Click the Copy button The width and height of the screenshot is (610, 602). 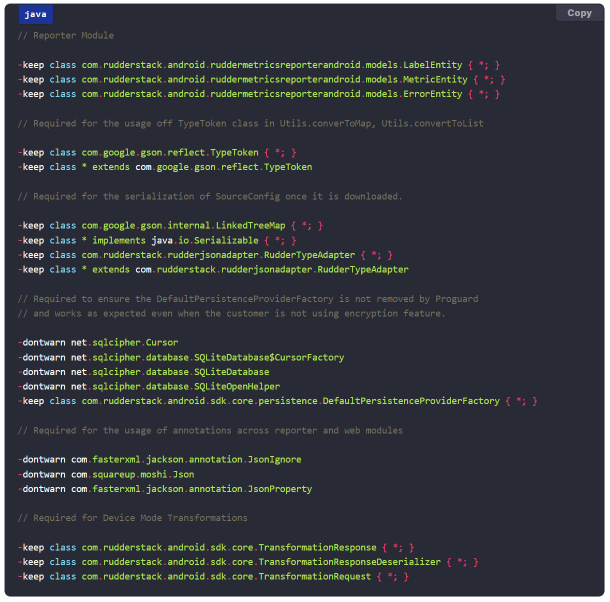pos(579,13)
